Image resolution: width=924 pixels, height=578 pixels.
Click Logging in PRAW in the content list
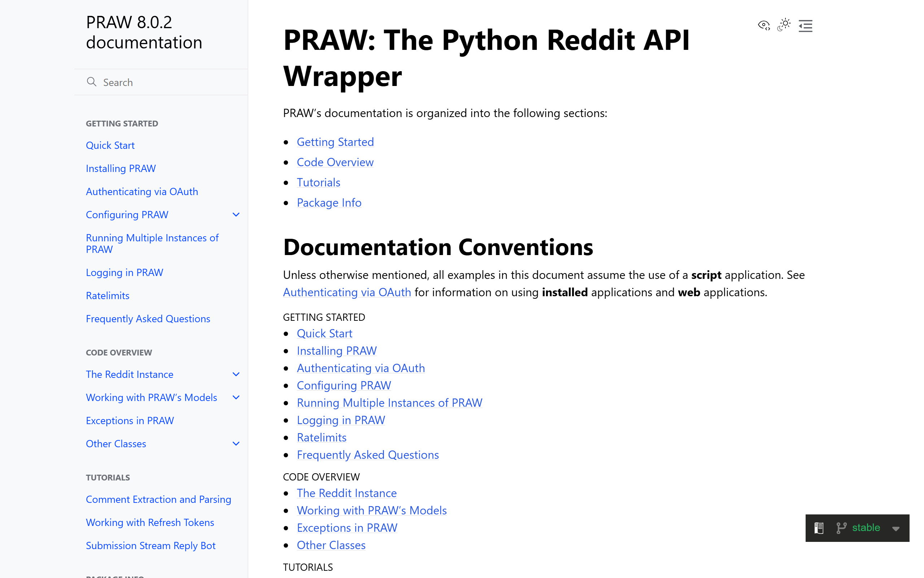point(341,420)
